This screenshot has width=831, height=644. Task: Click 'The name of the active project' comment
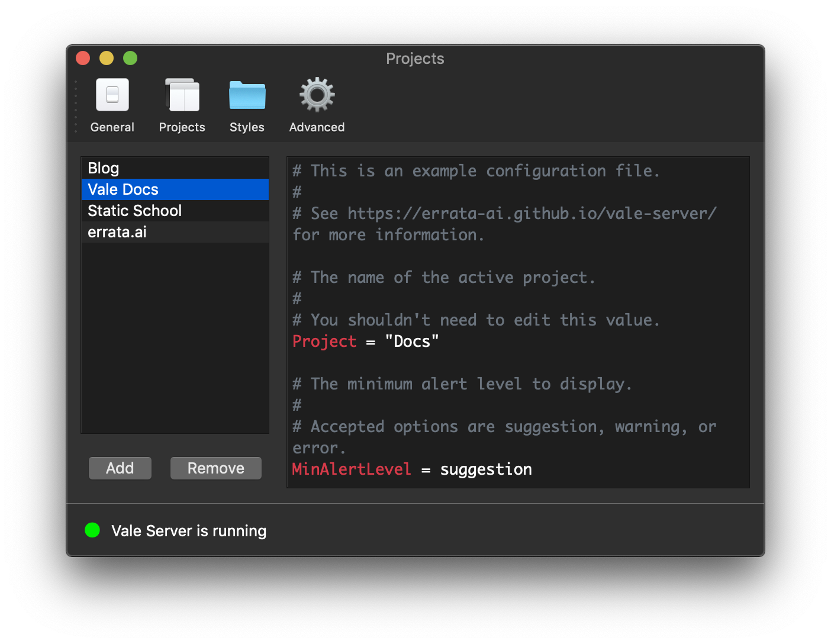click(x=444, y=278)
